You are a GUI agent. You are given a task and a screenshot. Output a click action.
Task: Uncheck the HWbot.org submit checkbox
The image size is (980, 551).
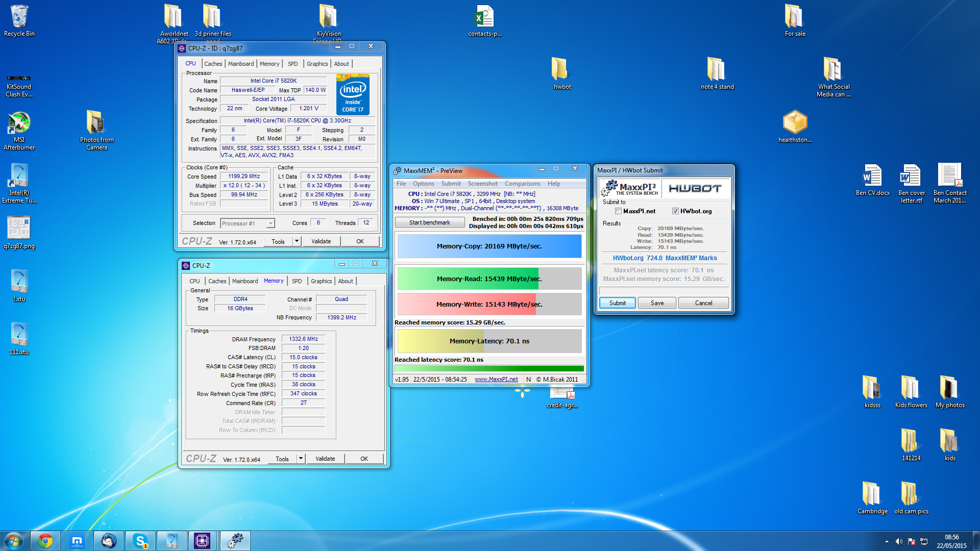[x=675, y=211]
